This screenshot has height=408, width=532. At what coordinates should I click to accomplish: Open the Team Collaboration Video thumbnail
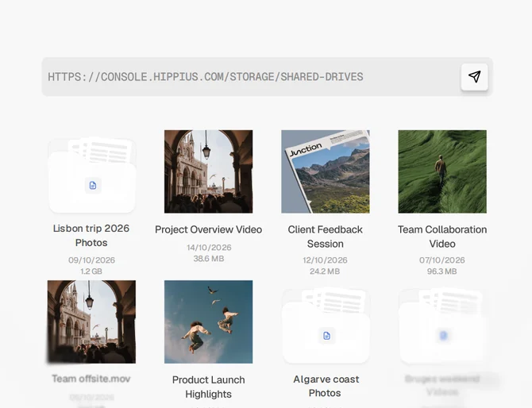point(442,171)
